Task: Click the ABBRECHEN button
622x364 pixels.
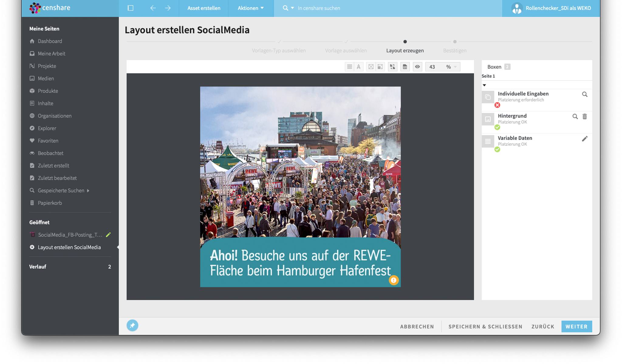Action: pos(417,327)
